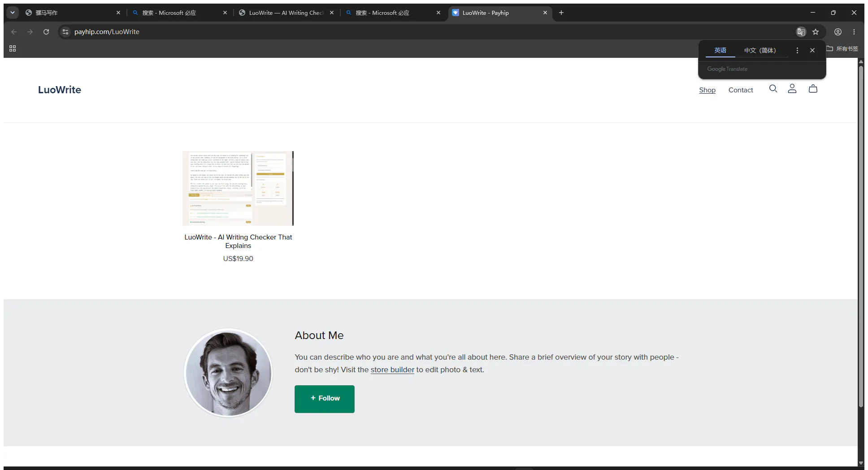The width and height of the screenshot is (868, 470).
Task: Open the Shop navigation link
Action: (707, 90)
